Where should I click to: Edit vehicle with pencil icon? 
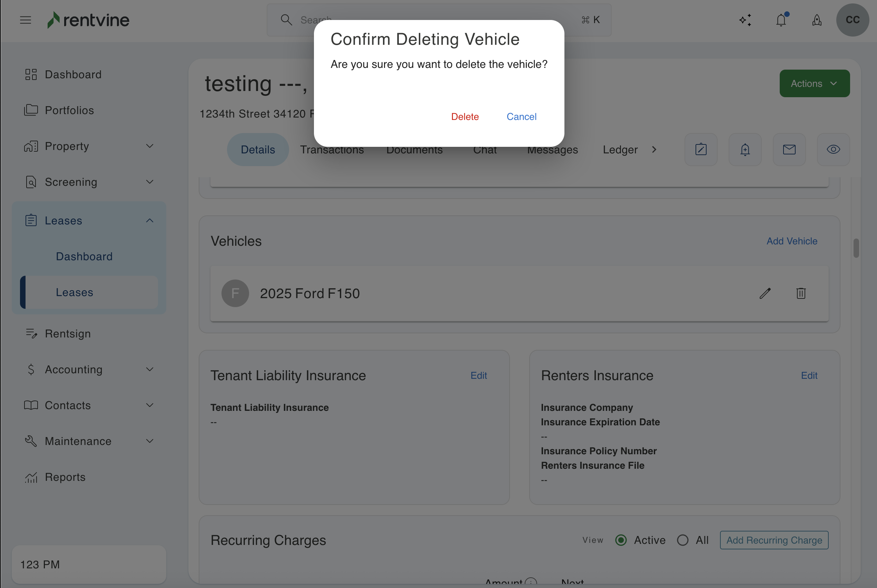[765, 293]
